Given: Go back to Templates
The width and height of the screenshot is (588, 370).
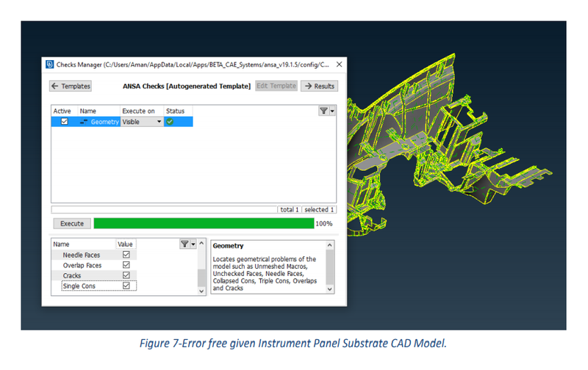Looking at the screenshot, I should (x=71, y=86).
